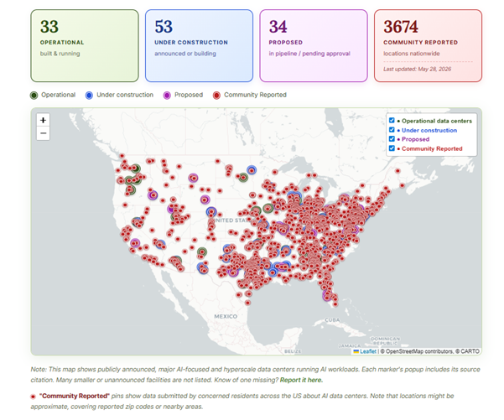Screen dimensions: 504x420
Task: Click the Leaflet flag icon
Action: (356, 351)
